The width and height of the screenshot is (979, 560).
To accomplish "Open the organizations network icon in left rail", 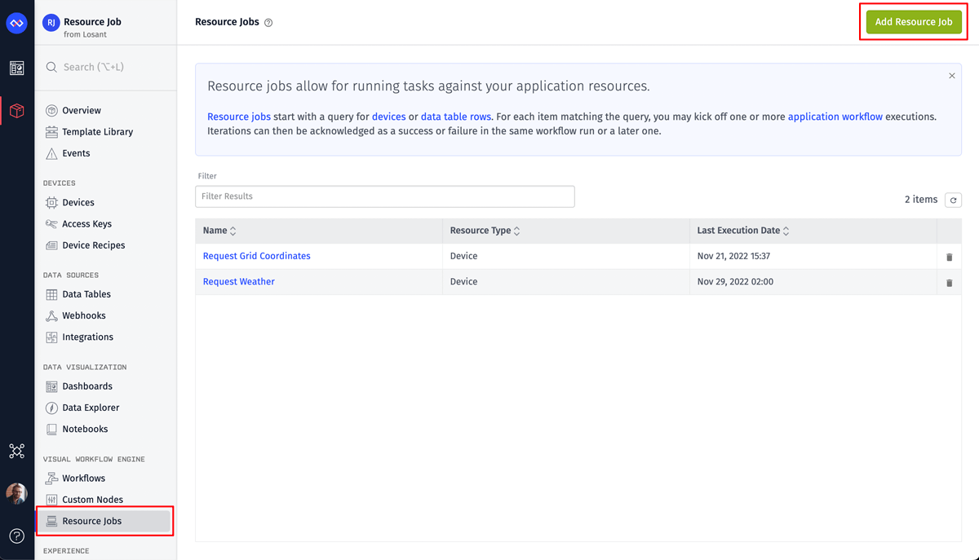I will tap(17, 451).
